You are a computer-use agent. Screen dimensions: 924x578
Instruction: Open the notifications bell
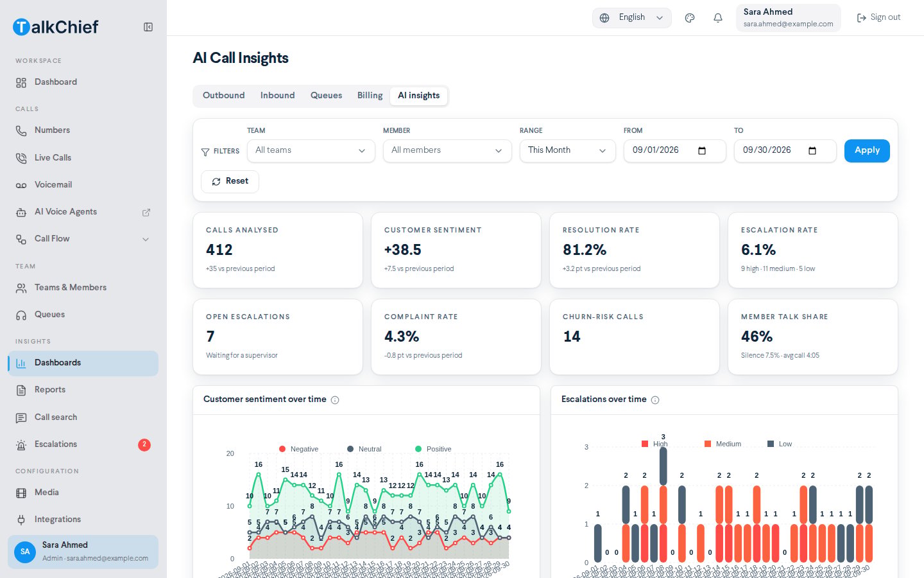tap(718, 18)
